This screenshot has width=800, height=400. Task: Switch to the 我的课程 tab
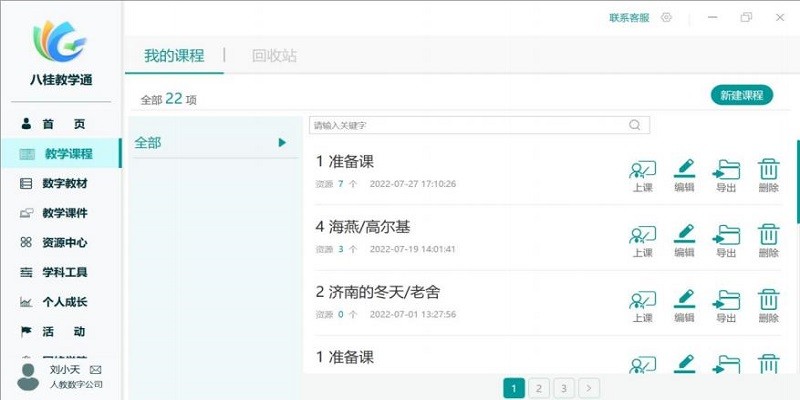coord(174,55)
